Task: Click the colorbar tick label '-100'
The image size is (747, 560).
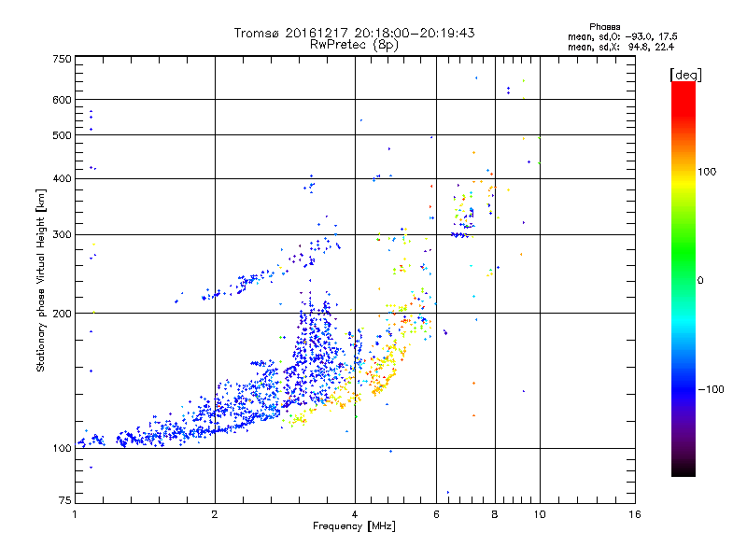Action: 711,389
